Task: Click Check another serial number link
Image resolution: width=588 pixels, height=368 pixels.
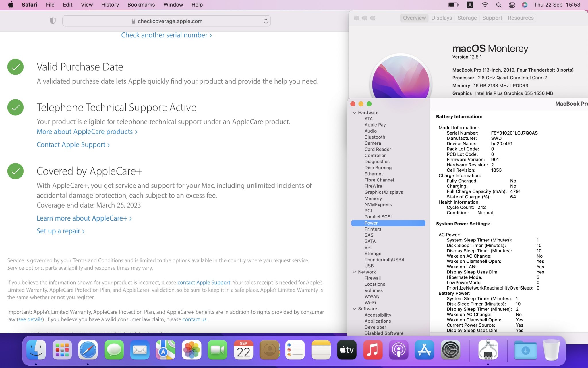Action: coord(166,35)
